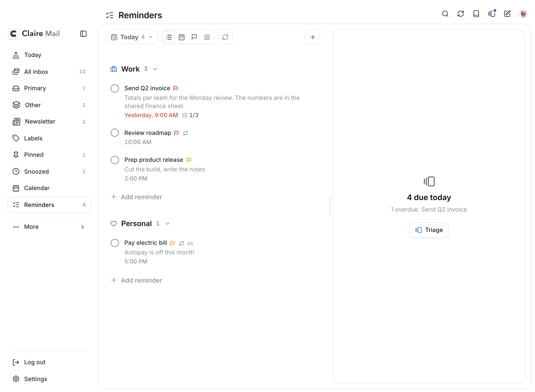This screenshot has width=535, height=392.
Task: Open Snoozed folder in sidebar
Action: pos(49,172)
